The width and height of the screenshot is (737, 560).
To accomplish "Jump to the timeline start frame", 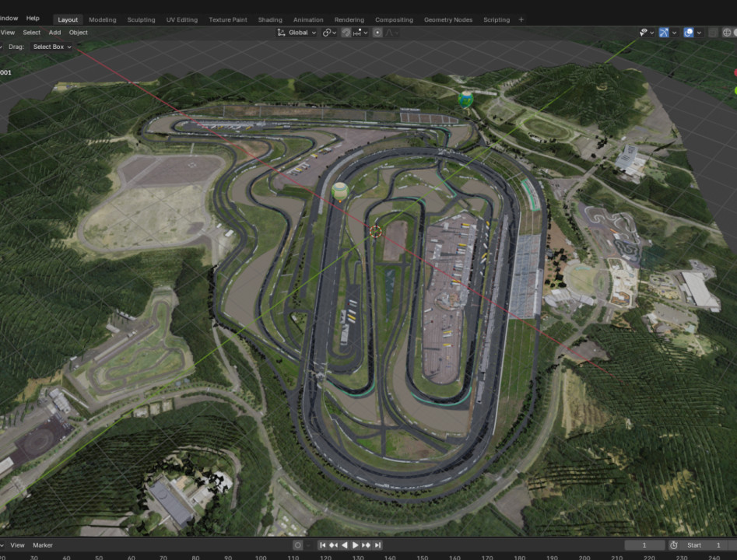I will coord(322,545).
